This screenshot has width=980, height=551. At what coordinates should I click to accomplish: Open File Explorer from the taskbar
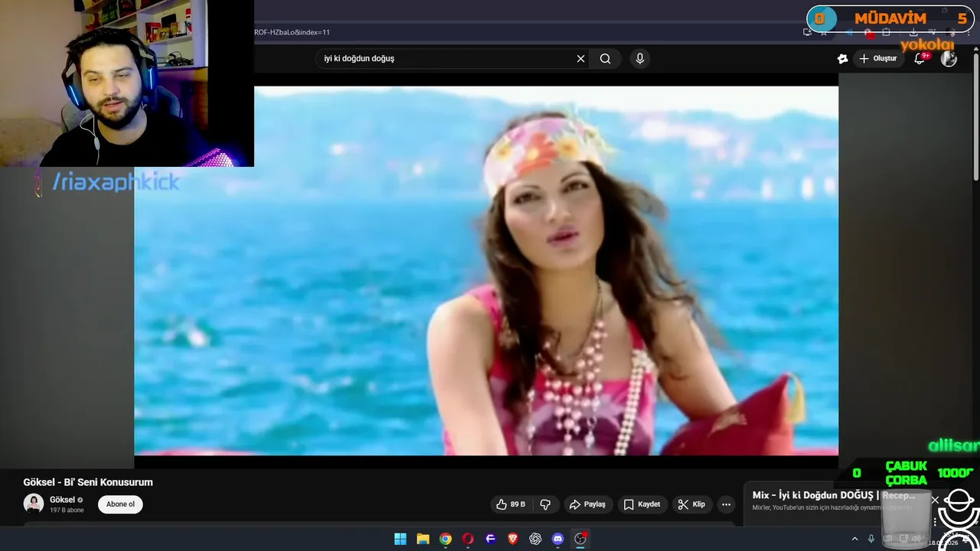pyautogui.click(x=423, y=539)
